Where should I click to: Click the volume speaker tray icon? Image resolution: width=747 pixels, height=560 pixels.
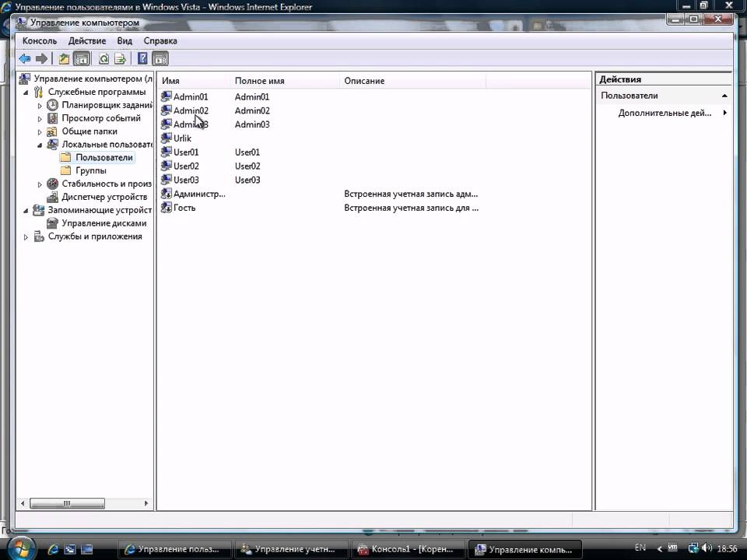(707, 548)
